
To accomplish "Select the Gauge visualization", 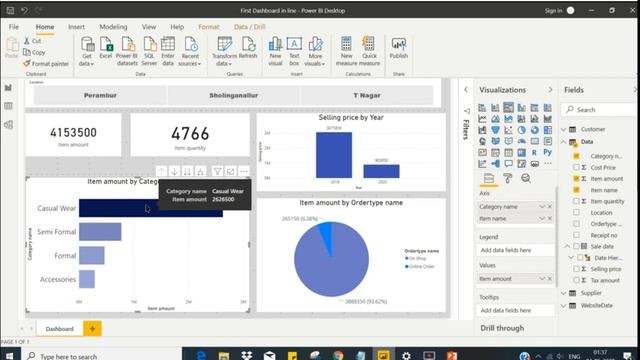I will pyautogui.click(x=521, y=141).
